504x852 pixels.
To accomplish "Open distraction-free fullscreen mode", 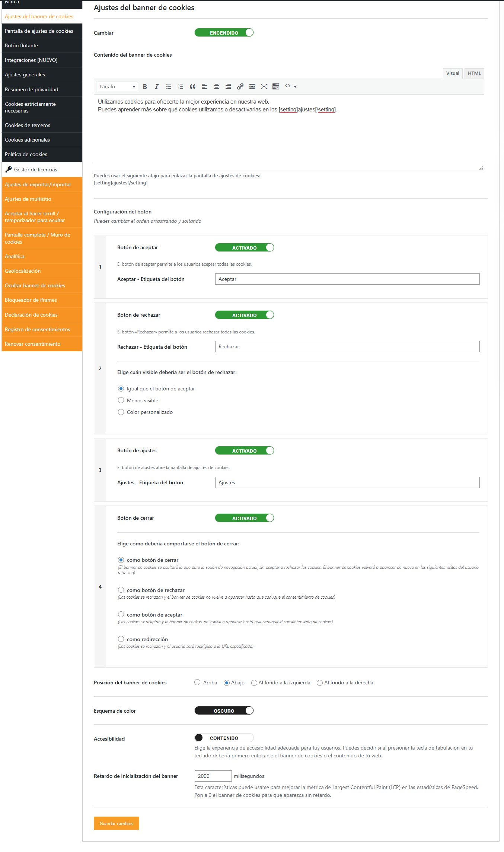I will pyautogui.click(x=264, y=86).
